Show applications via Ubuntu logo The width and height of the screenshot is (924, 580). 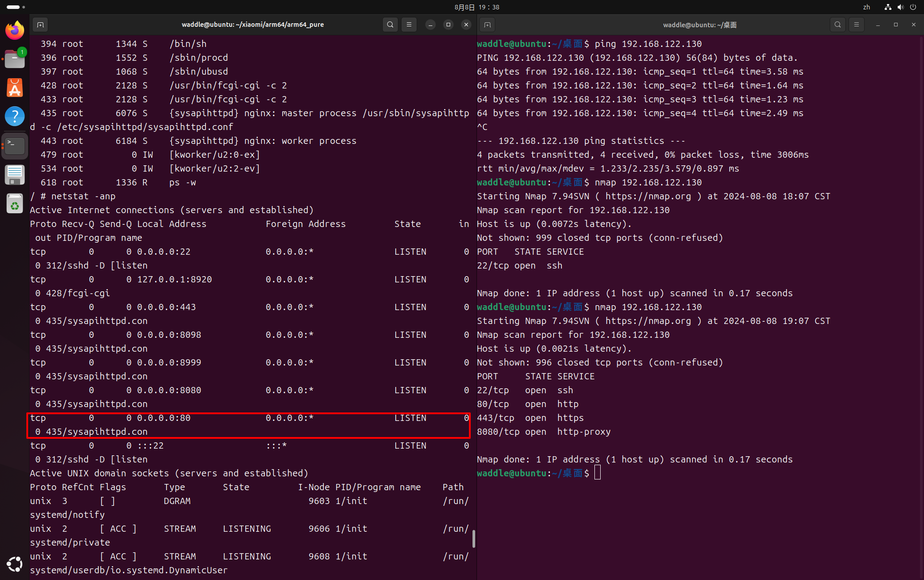[15, 564]
